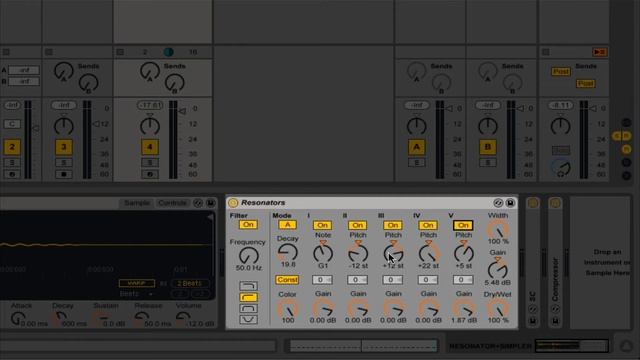Screen dimensions: 640x360
Task: Switch the Resonators Mode A button
Action: pyautogui.click(x=287, y=225)
